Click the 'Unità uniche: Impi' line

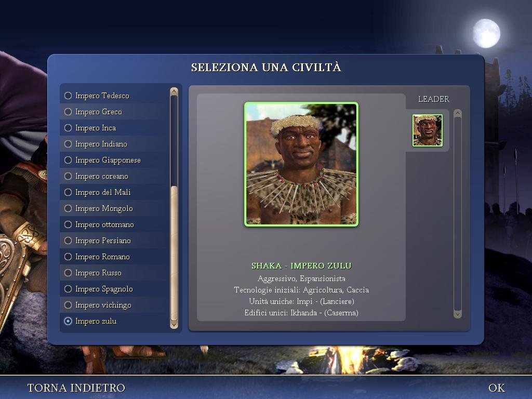[x=301, y=301]
